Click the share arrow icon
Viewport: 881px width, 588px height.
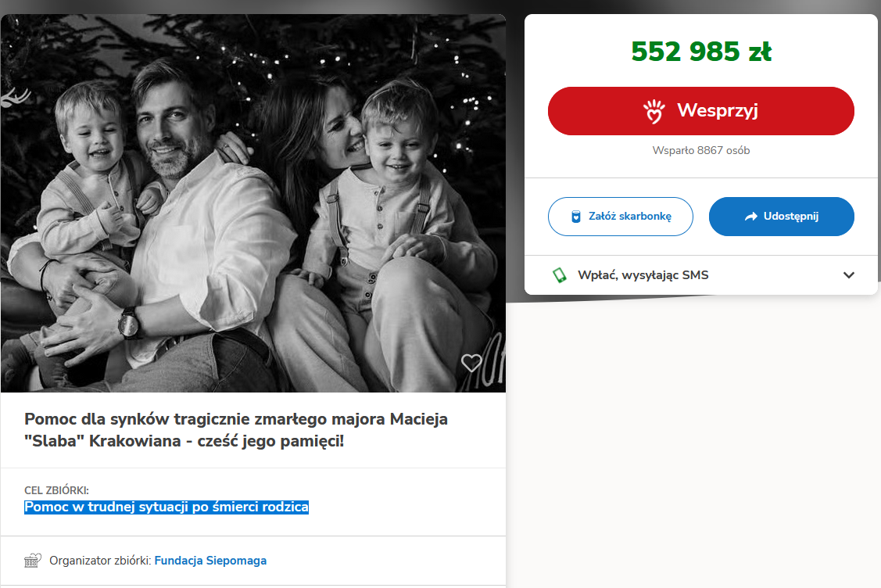(751, 217)
